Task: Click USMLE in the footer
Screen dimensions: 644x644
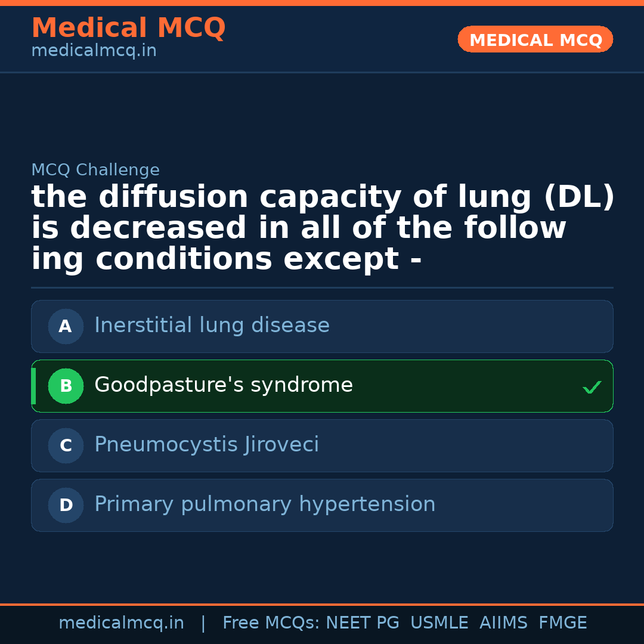Action: coord(439,623)
